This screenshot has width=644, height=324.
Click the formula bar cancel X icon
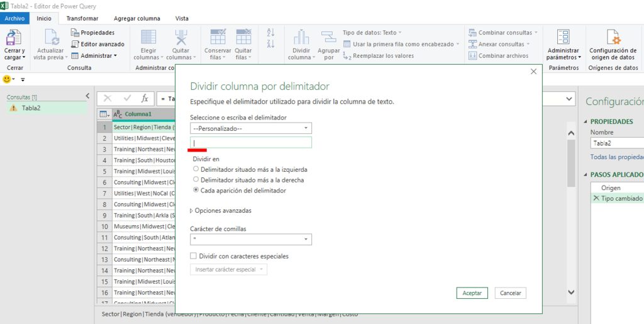(108, 98)
